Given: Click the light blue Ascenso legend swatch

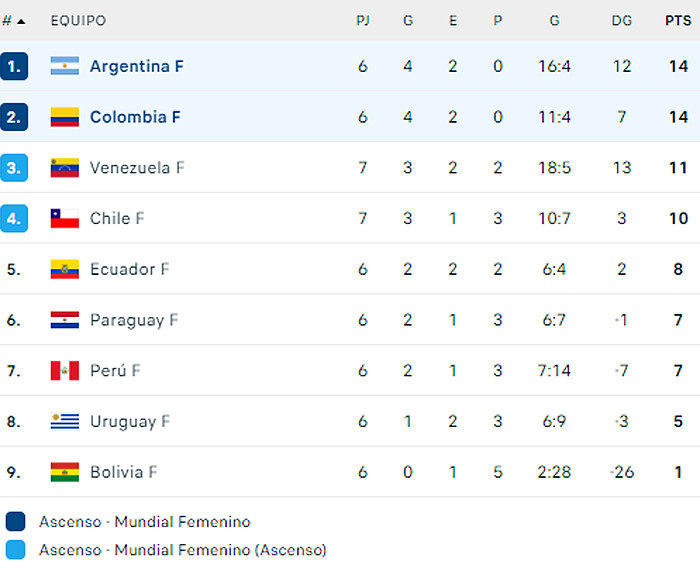Looking at the screenshot, I should tap(15, 550).
